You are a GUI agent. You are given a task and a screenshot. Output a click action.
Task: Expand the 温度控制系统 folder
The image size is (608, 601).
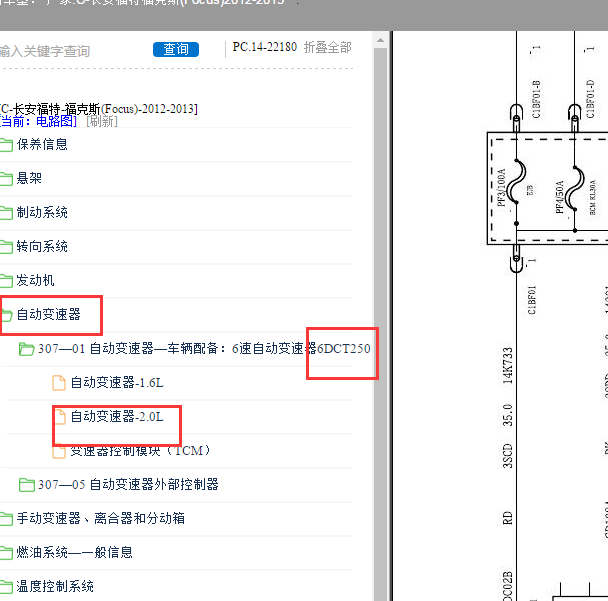tap(55, 587)
